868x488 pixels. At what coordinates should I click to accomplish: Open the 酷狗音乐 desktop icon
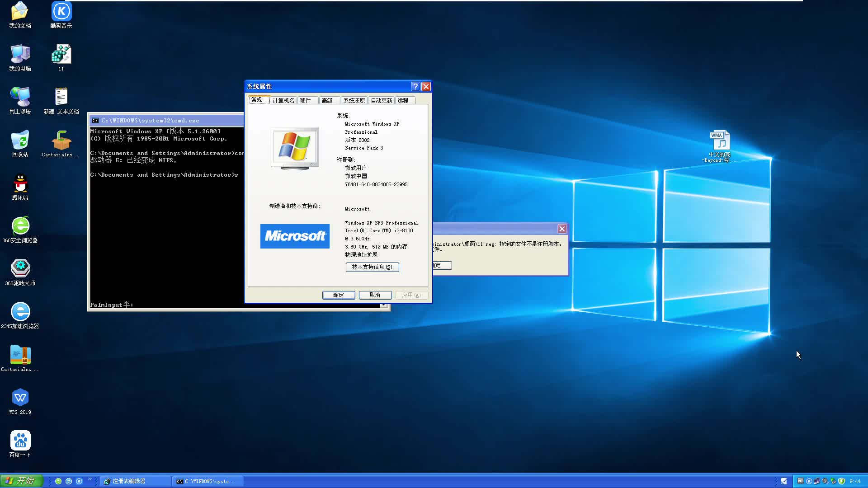click(61, 13)
